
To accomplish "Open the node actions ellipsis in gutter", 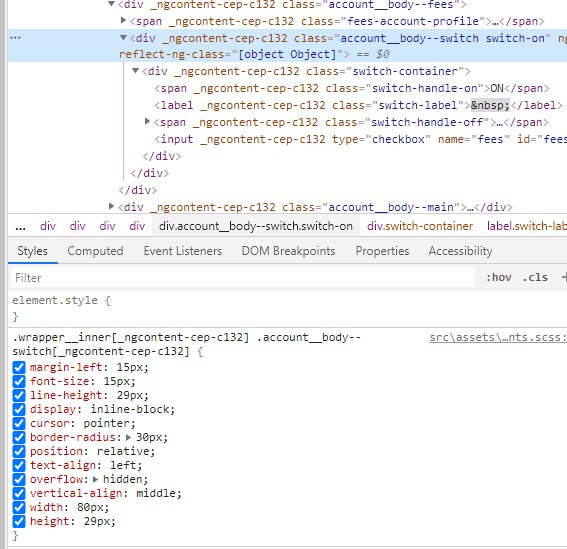I will tap(15, 38).
